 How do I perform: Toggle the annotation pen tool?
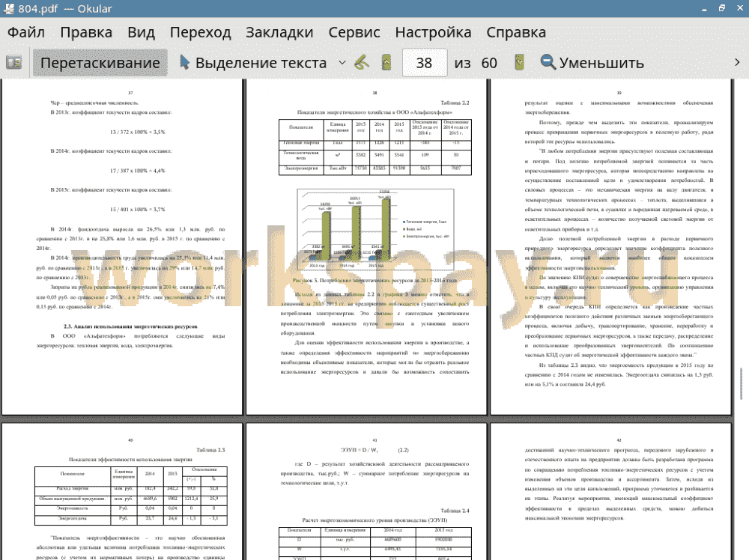[x=362, y=63]
